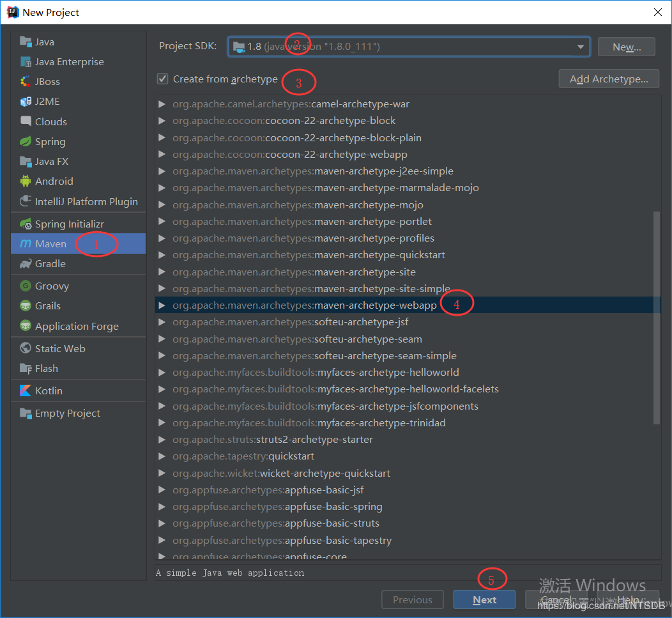Select Gradle project type
The width and height of the screenshot is (672, 618).
(x=79, y=264)
